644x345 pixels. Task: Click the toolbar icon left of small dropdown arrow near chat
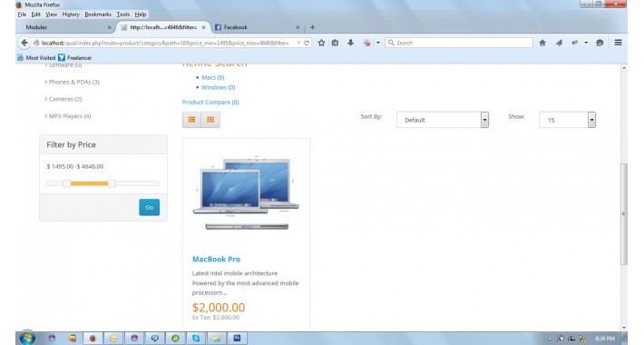[575, 43]
